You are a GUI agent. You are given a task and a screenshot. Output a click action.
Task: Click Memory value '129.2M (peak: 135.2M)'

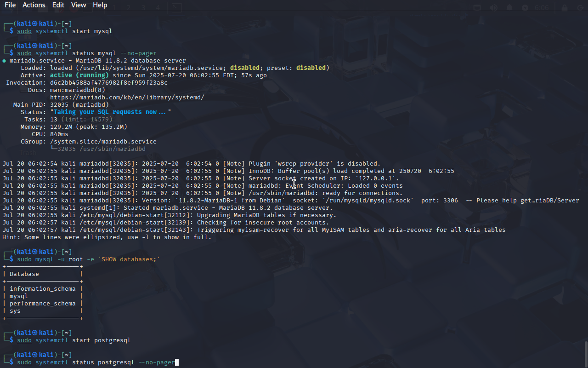click(x=89, y=127)
